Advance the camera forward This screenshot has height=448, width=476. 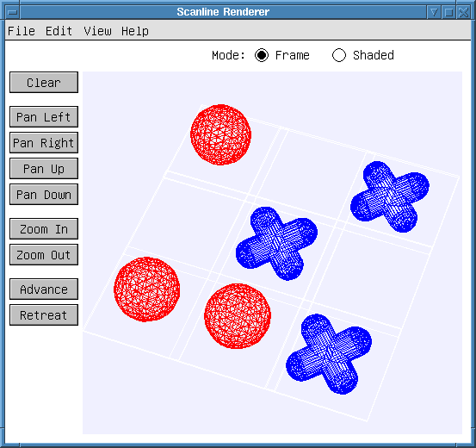tap(44, 289)
